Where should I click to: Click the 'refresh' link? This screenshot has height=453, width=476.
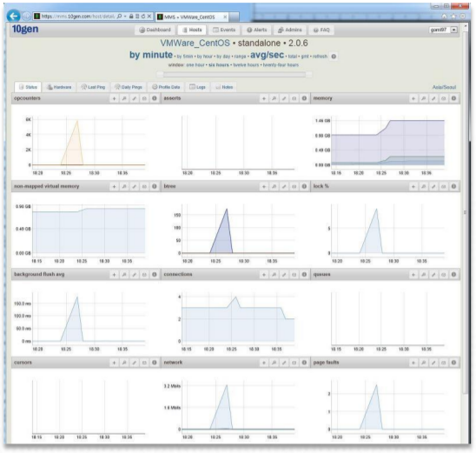320,57
